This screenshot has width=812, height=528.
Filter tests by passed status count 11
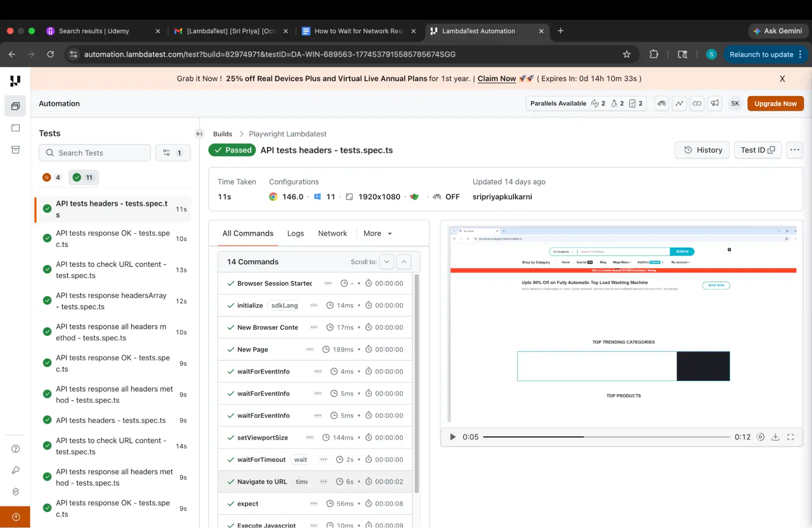[x=83, y=177]
